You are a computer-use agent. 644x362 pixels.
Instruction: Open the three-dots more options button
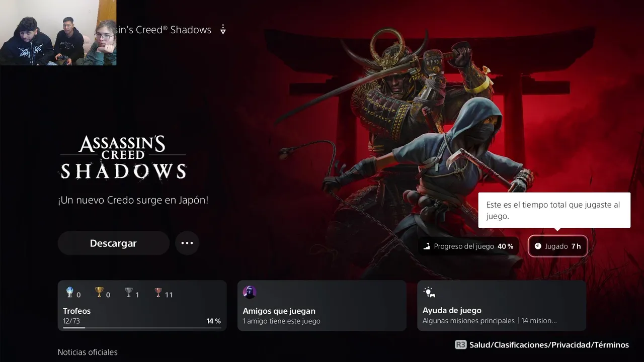coord(187,243)
